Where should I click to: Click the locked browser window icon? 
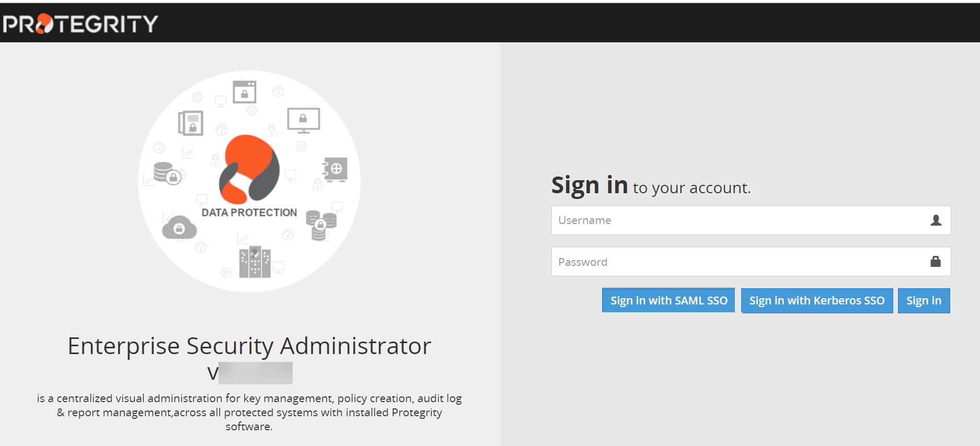pos(245,92)
